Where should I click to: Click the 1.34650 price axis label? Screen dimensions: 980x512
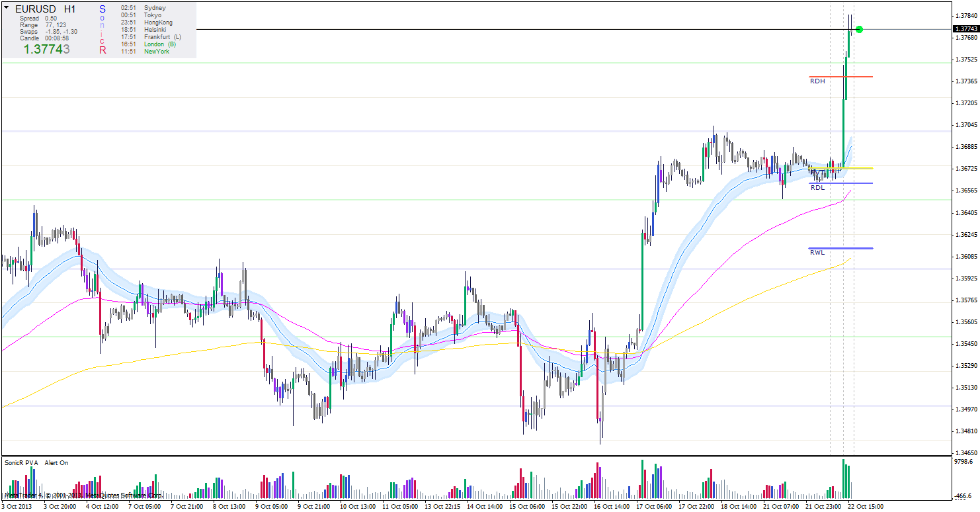pos(966,453)
